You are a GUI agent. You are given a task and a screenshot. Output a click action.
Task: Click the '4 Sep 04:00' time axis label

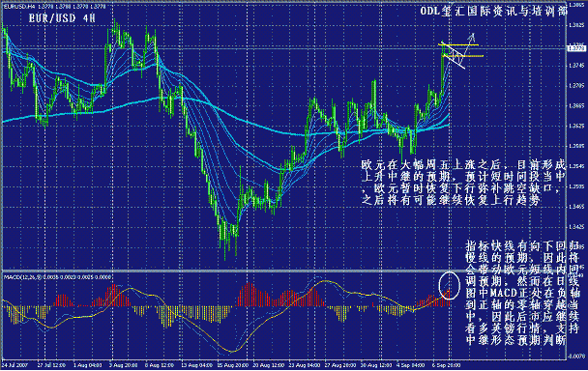(x=412, y=364)
